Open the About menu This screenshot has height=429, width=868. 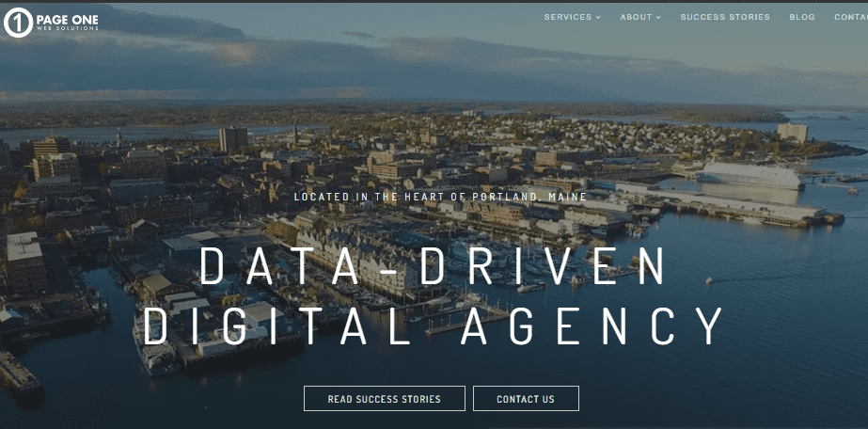[636, 17]
